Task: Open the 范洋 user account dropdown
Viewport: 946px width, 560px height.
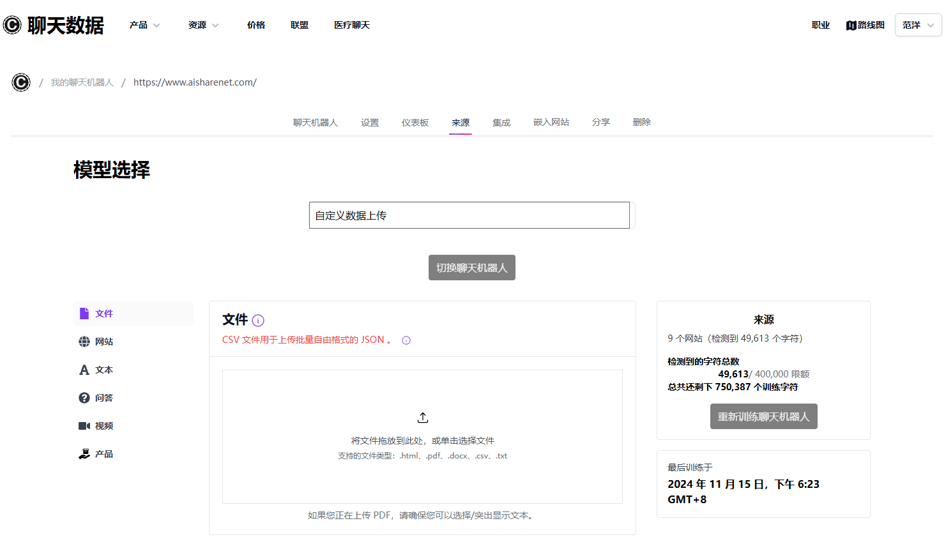Action: click(x=918, y=25)
